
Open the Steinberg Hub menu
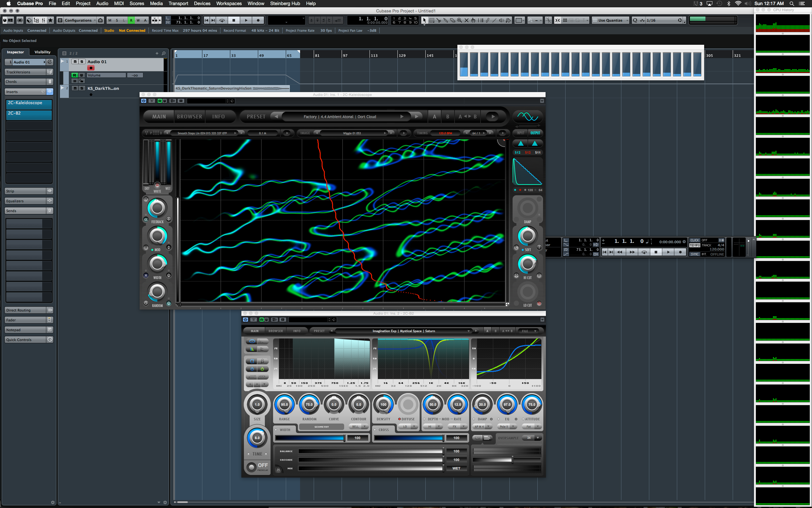(x=285, y=3)
